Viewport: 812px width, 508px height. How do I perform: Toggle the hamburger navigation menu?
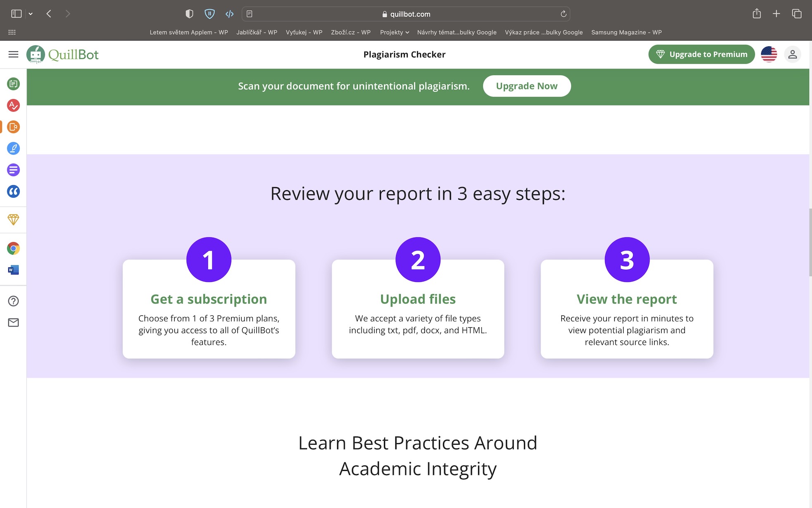13,54
